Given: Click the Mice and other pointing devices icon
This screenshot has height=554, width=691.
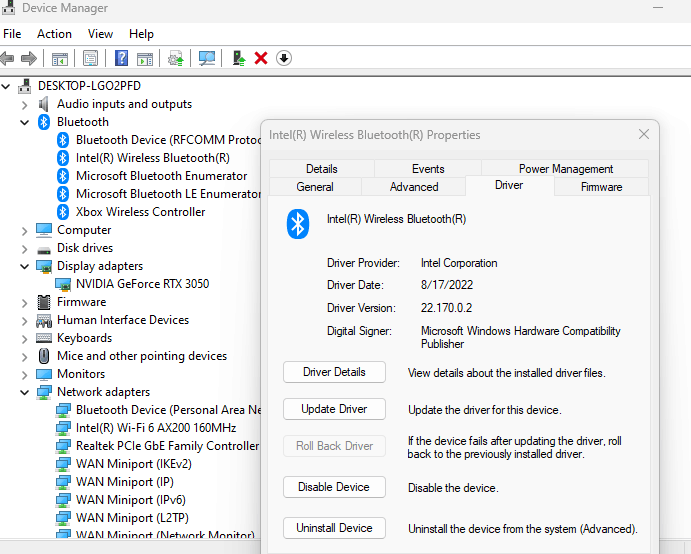Looking at the screenshot, I should [44, 356].
